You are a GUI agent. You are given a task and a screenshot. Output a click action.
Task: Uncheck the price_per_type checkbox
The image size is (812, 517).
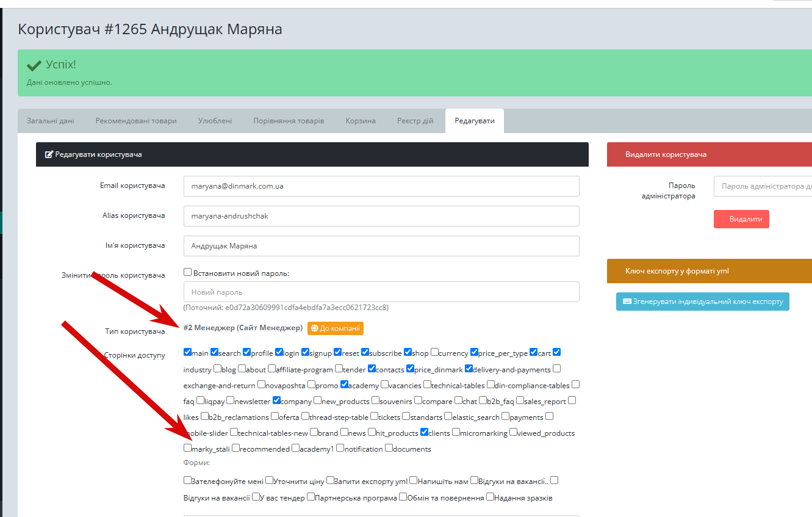coord(475,352)
